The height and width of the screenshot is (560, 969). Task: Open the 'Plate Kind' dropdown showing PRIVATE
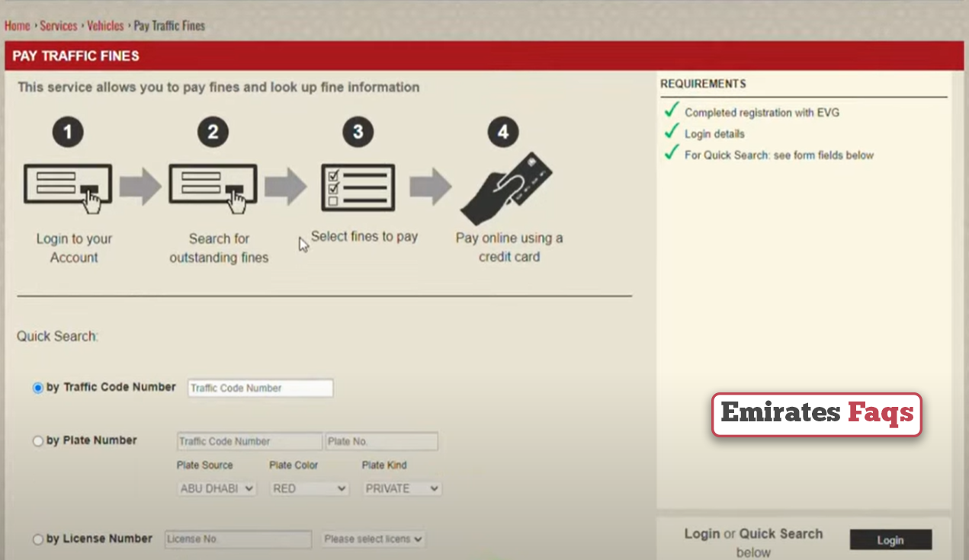402,488
